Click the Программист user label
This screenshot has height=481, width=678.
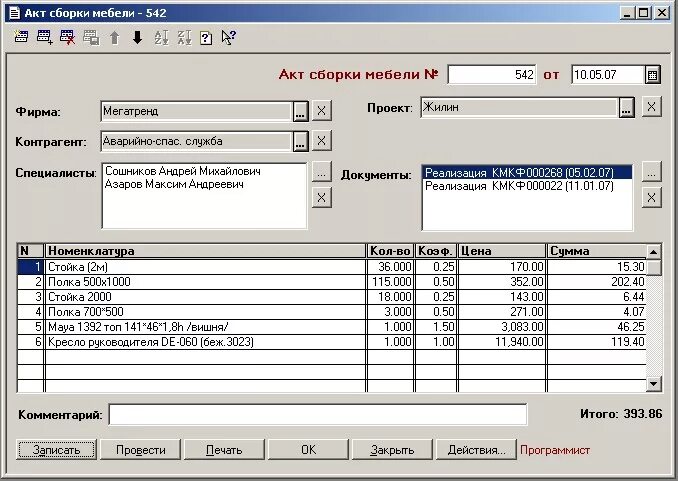click(x=555, y=450)
